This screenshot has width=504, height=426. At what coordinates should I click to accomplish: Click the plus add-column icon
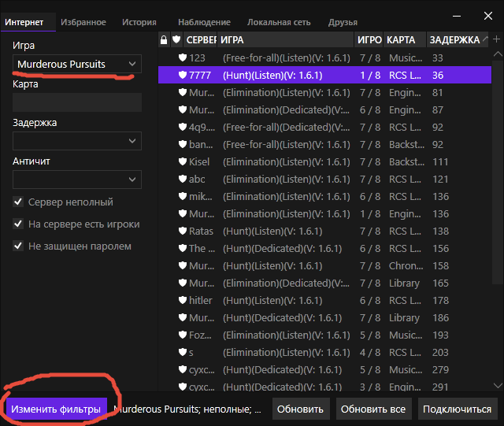tap(497, 39)
